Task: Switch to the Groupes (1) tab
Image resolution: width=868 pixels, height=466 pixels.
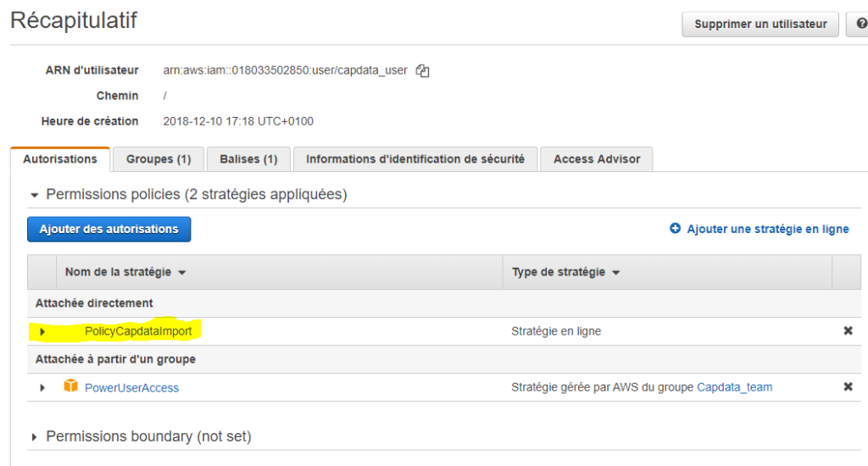Action: pos(159,159)
